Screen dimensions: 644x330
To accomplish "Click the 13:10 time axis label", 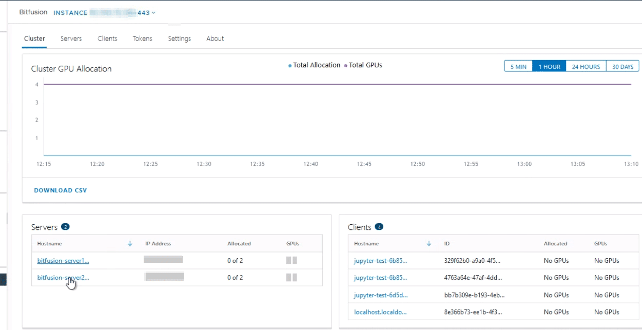I will coord(631,164).
